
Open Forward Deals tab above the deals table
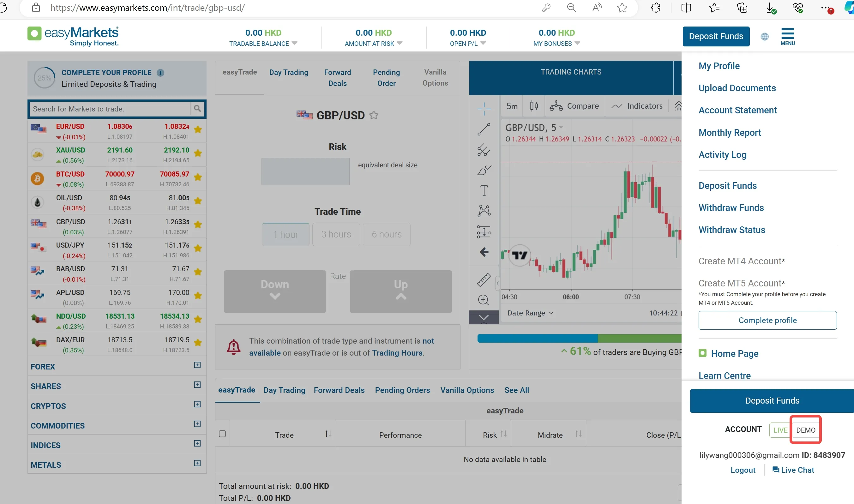pyautogui.click(x=339, y=390)
